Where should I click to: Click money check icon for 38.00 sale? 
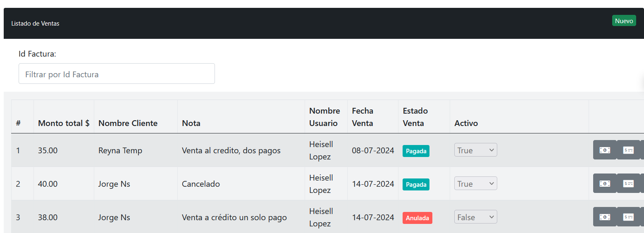point(628,217)
